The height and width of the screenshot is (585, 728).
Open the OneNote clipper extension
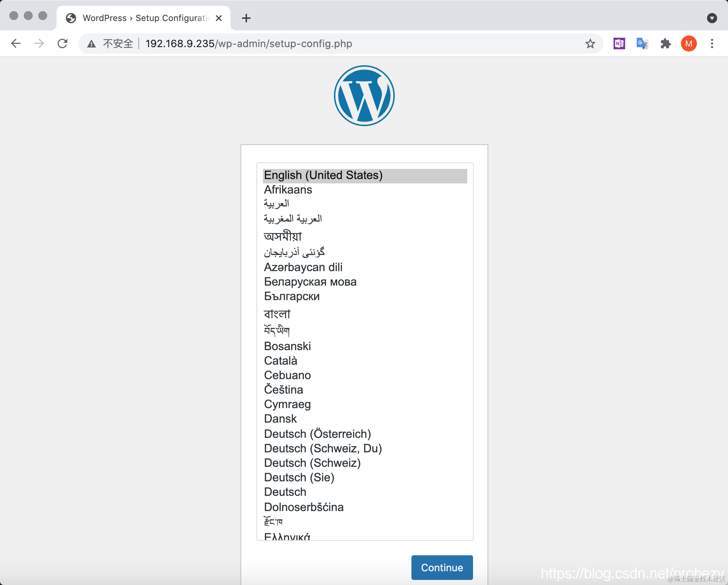619,43
